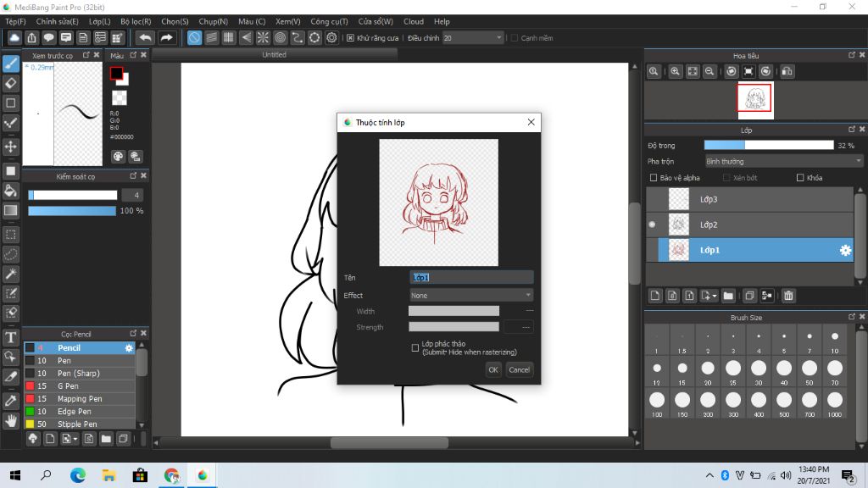Select the rectangular Selection tool
The image size is (868, 488).
[10, 235]
